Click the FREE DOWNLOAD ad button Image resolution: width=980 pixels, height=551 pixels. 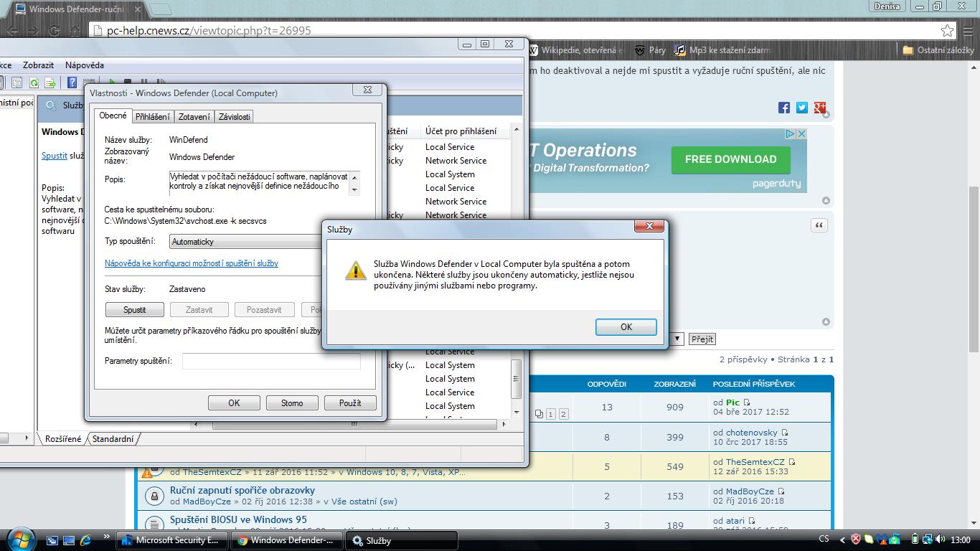point(730,160)
